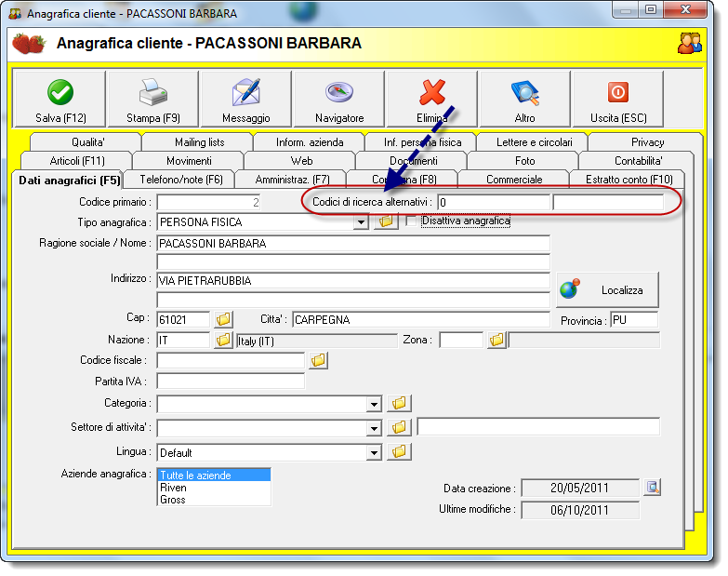This screenshot has height=576, width=728.
Task: Click first Codici di ricerca alternativi field
Action: click(x=494, y=202)
